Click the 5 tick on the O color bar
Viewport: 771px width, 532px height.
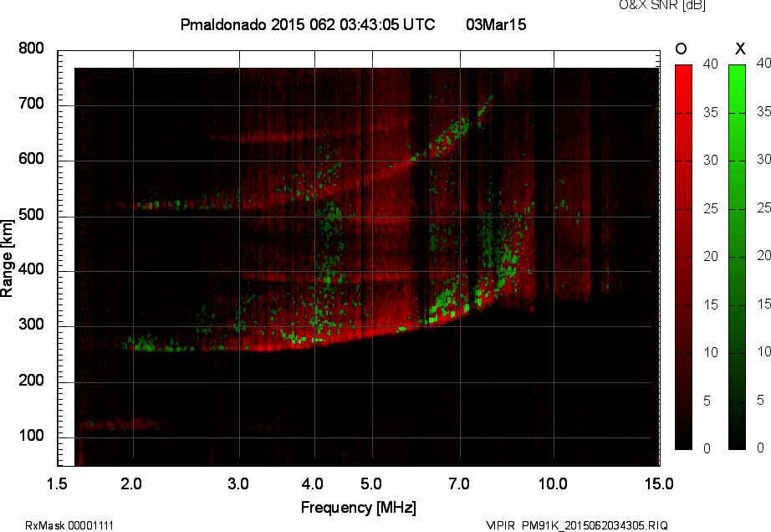click(x=707, y=401)
